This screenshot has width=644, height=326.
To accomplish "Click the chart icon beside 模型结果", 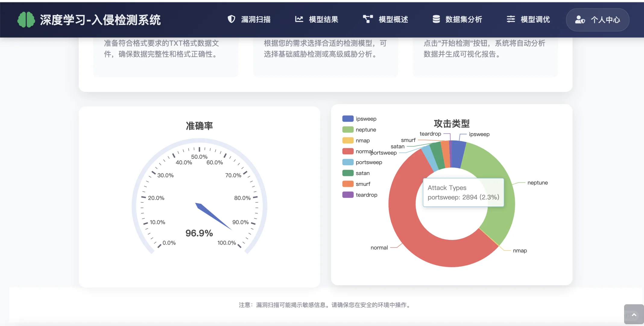I will point(299,19).
